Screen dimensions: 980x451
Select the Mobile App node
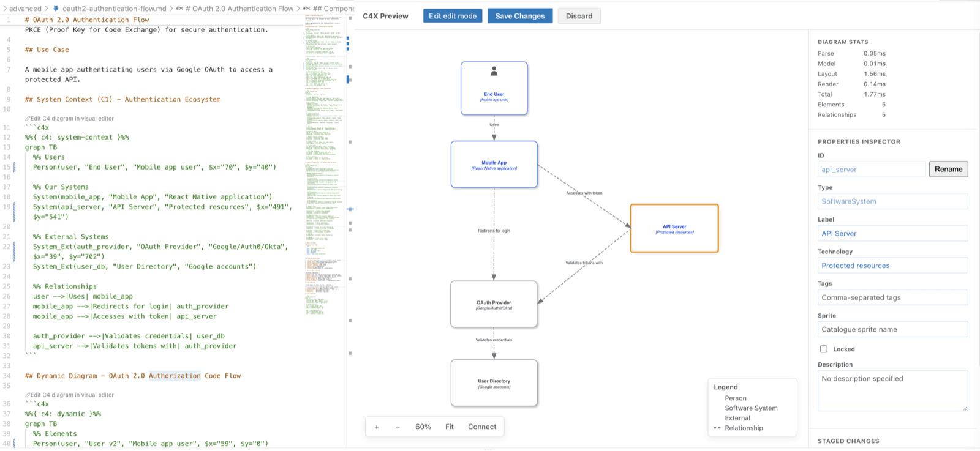click(494, 165)
